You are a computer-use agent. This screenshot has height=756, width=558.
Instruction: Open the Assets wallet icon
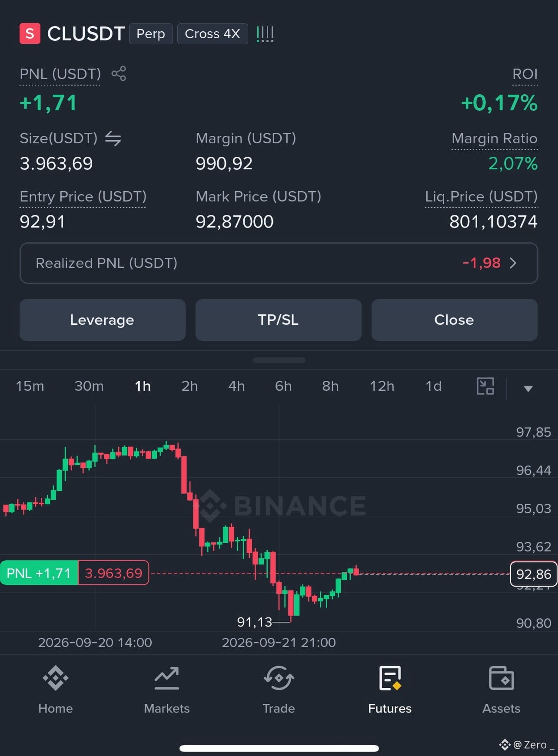[x=502, y=678]
